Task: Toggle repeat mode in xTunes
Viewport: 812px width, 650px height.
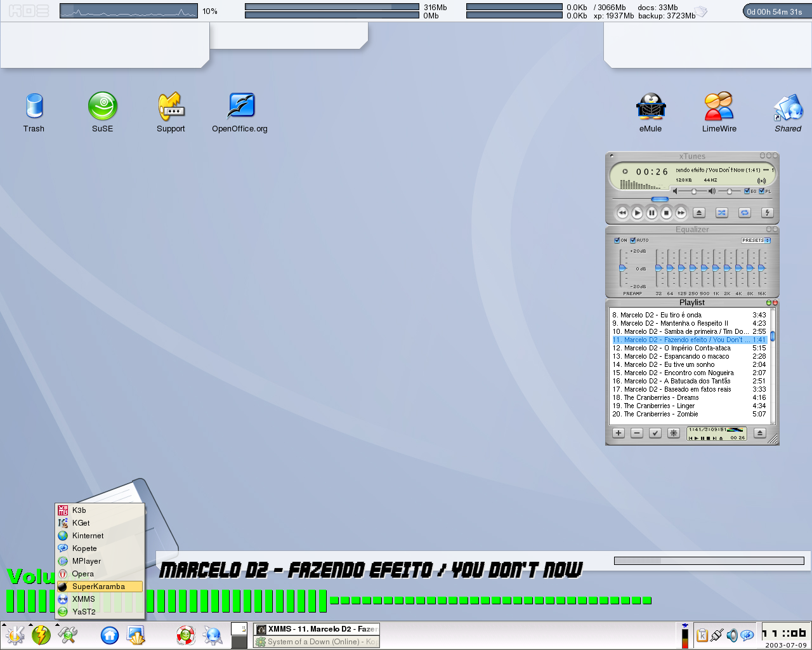Action: (744, 213)
